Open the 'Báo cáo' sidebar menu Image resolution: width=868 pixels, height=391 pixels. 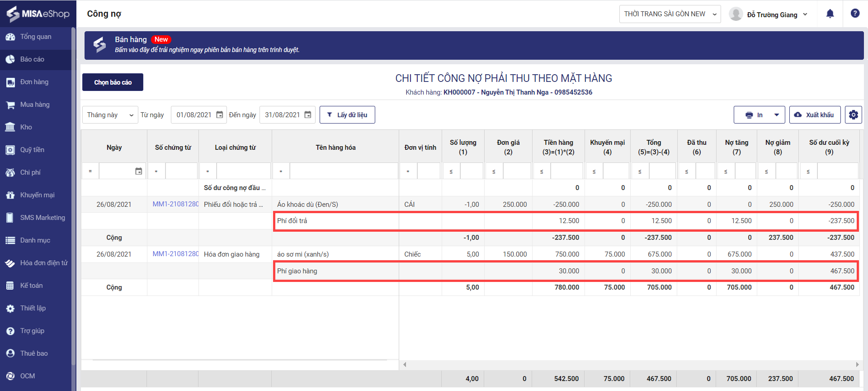32,59
